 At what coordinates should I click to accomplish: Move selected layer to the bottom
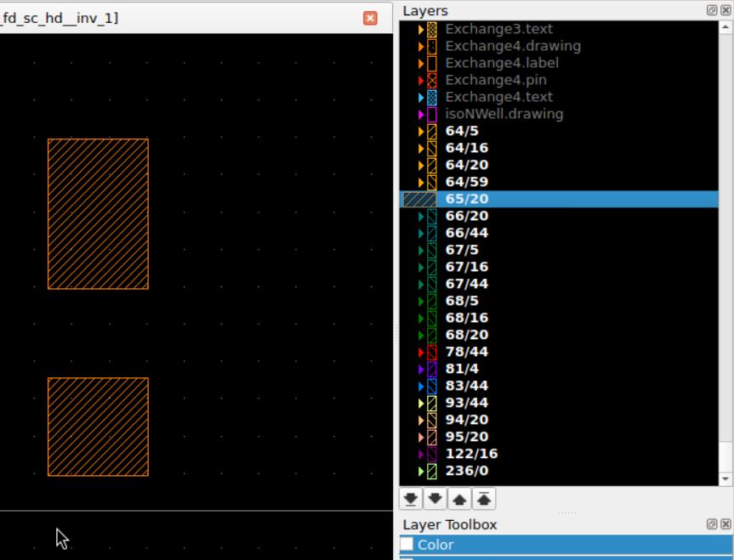tap(409, 499)
